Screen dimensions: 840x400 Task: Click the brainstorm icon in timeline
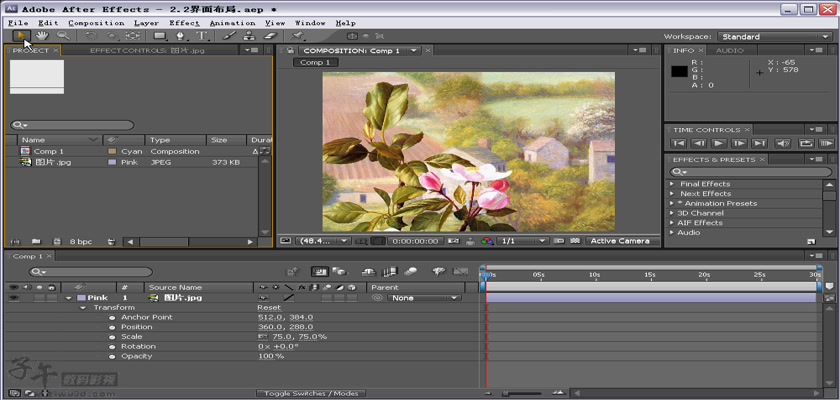[439, 271]
